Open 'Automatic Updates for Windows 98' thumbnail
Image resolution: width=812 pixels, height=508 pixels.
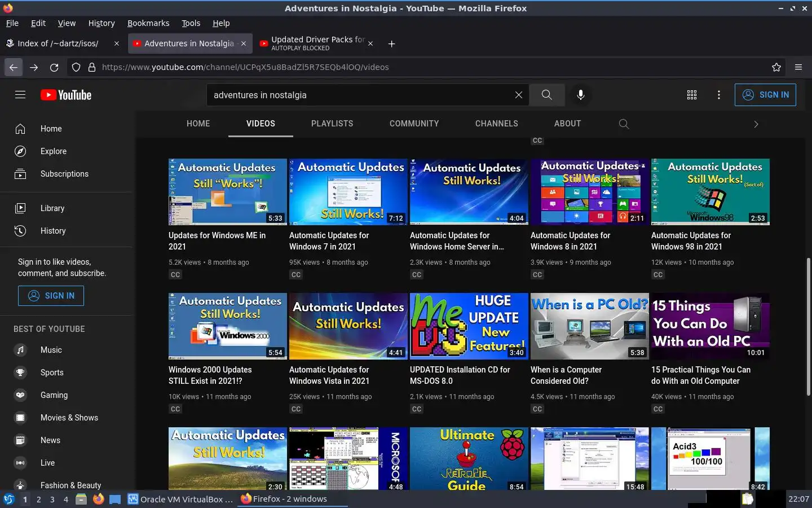pyautogui.click(x=710, y=192)
